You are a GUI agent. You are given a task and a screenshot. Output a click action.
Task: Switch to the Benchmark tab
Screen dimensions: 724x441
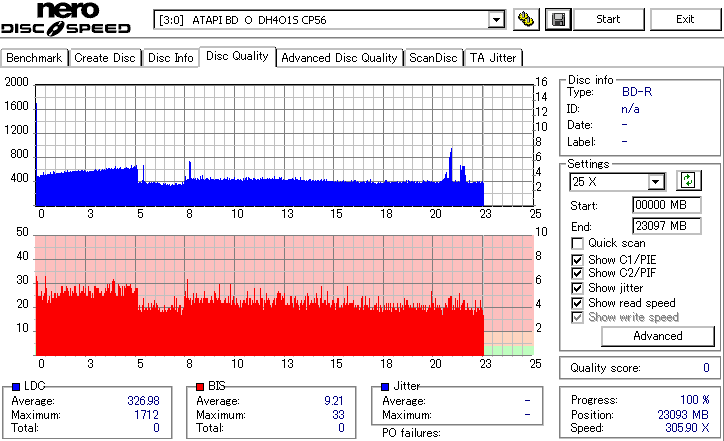(x=34, y=58)
